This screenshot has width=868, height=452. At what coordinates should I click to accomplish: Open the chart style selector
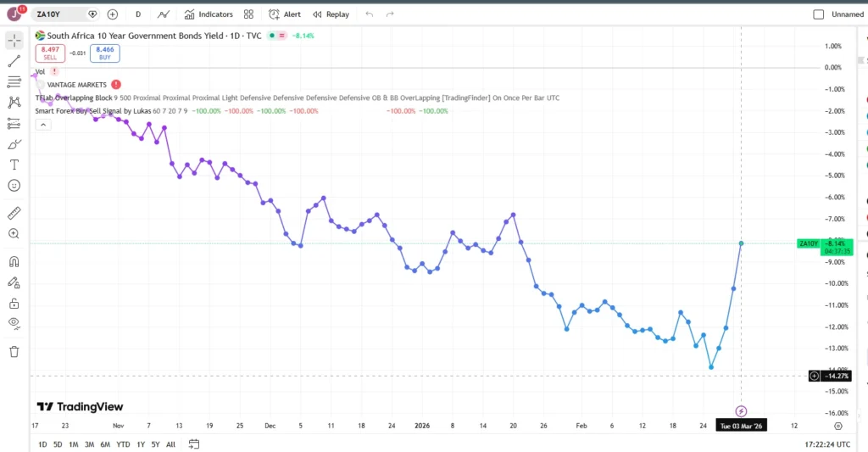coord(164,14)
